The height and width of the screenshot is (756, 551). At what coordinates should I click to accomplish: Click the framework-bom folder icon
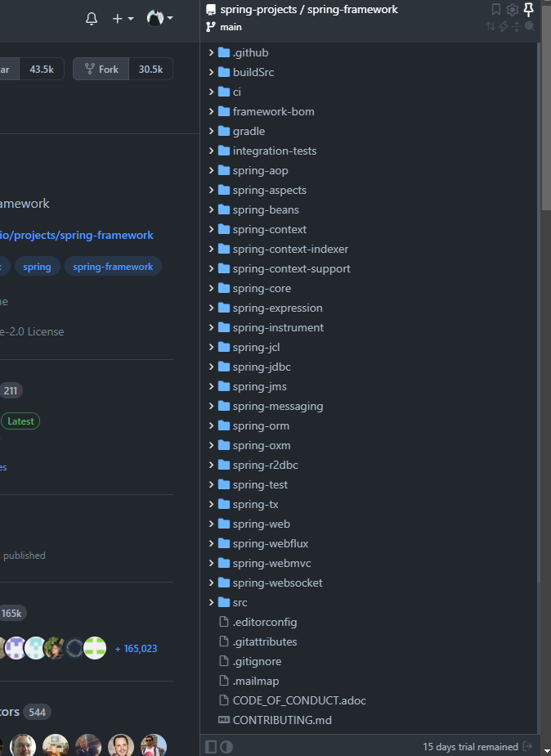[x=224, y=111]
